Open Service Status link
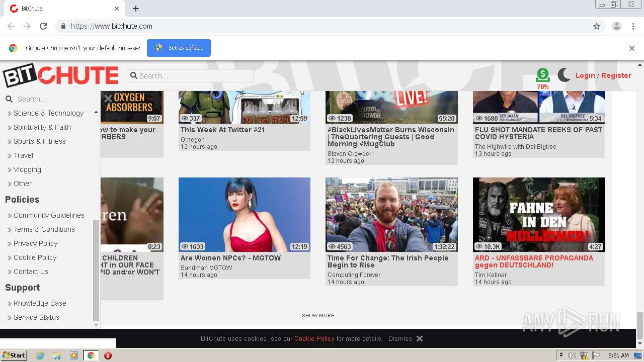Viewport: 644px width, 362px height. (x=36, y=317)
